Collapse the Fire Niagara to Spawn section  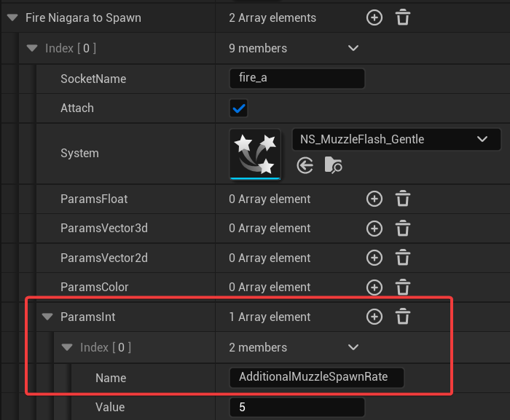click(x=12, y=17)
